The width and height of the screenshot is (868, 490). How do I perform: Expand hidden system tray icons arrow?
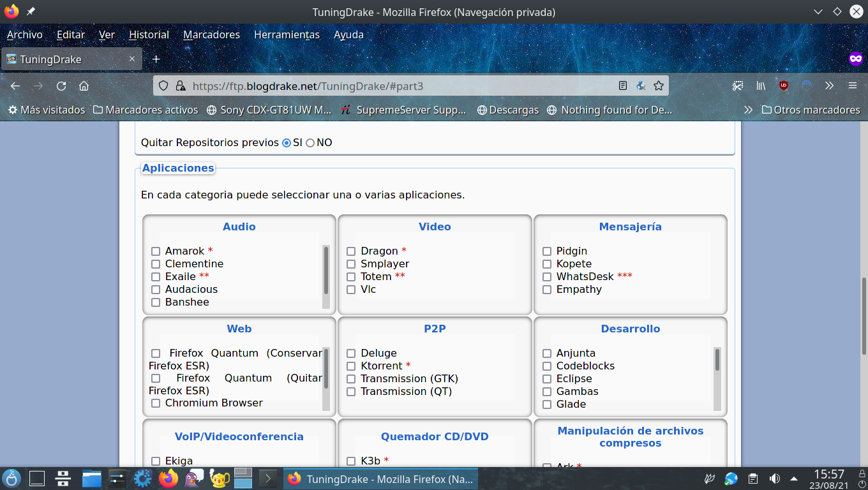[794, 479]
